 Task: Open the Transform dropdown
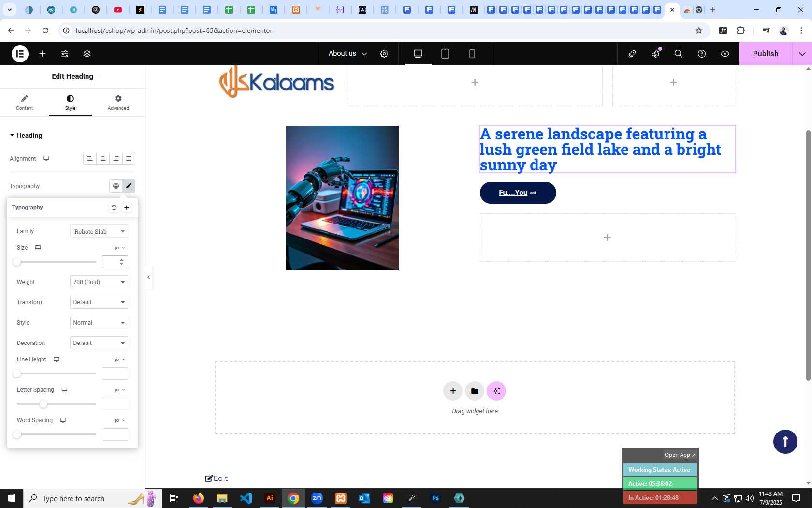99,302
